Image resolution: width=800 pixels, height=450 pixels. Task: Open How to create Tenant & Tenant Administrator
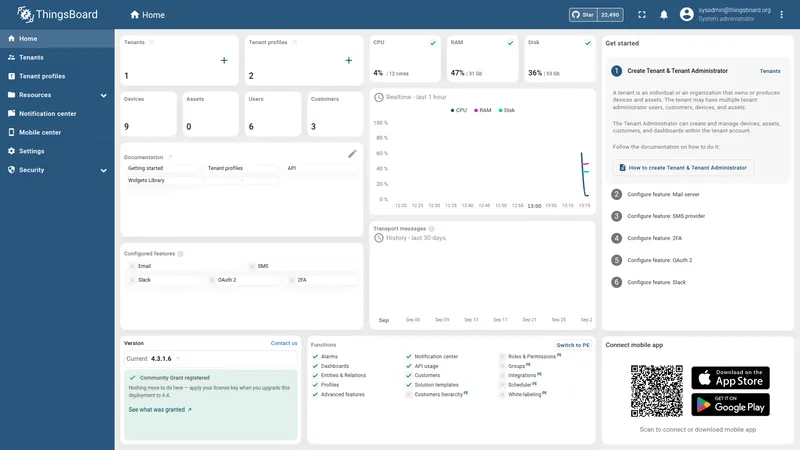point(683,168)
